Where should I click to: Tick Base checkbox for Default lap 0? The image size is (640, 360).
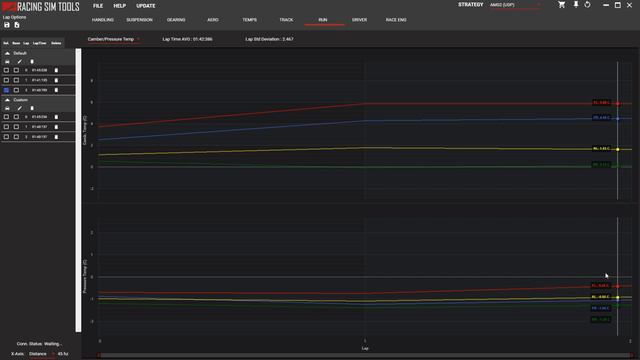click(x=16, y=70)
